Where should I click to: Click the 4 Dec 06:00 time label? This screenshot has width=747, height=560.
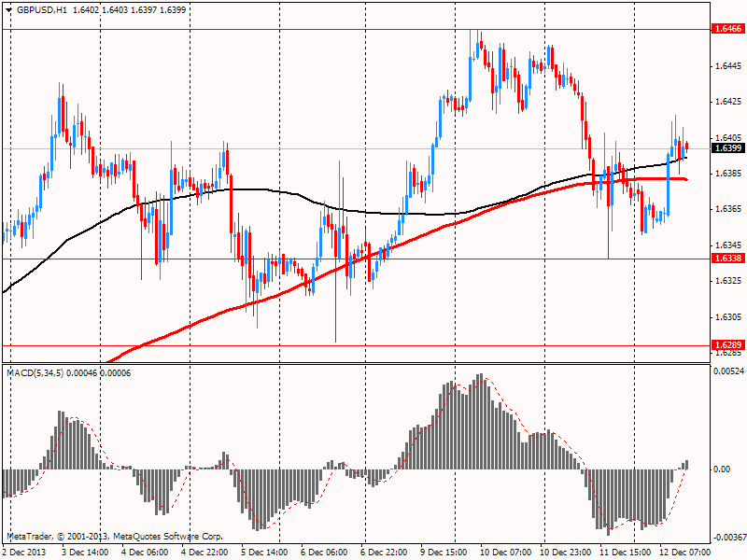(145, 553)
